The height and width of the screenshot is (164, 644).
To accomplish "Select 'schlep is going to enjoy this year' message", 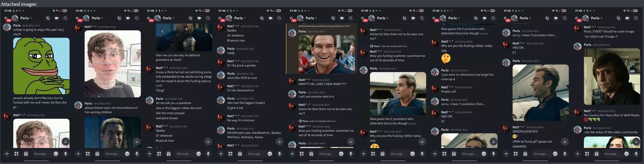I will [x=38, y=32].
